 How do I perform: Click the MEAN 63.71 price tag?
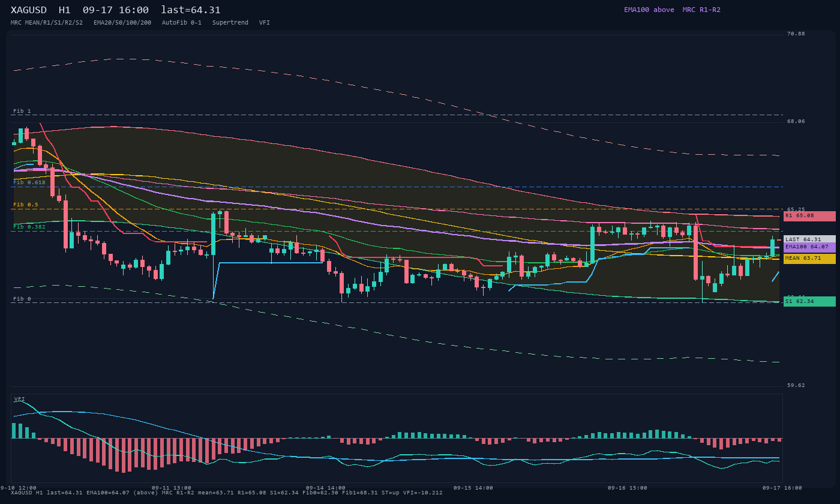809,259
